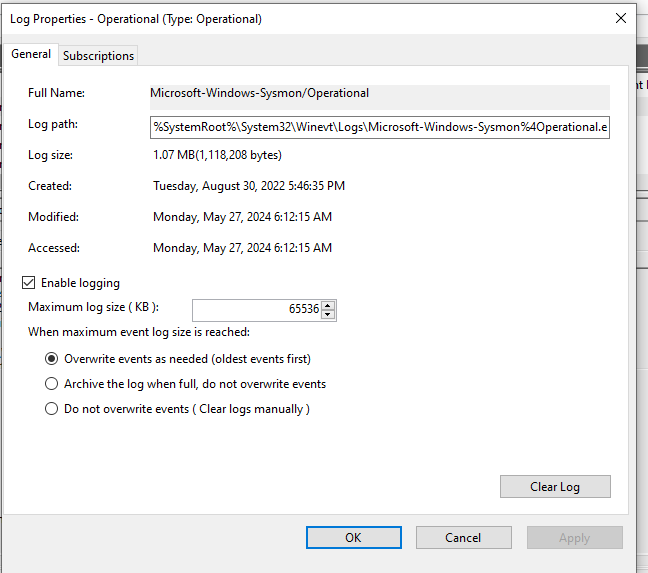Click the 'Log path:' label
This screenshot has height=573, width=648.
coord(53,124)
